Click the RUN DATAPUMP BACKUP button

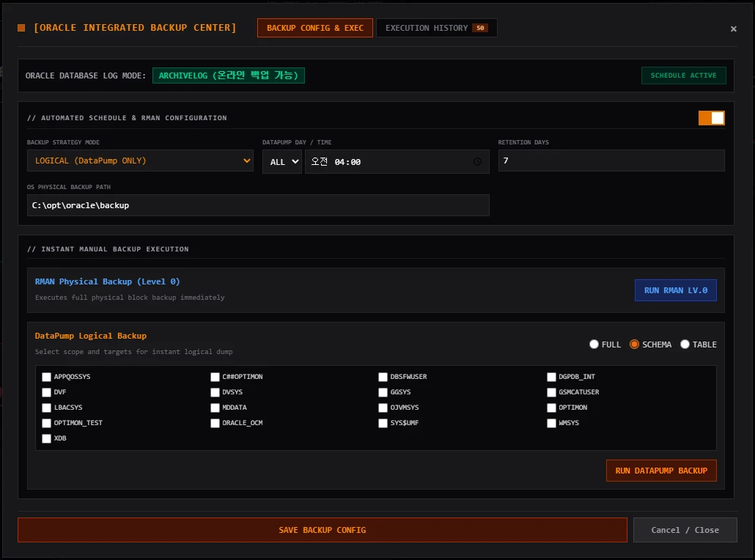(661, 471)
